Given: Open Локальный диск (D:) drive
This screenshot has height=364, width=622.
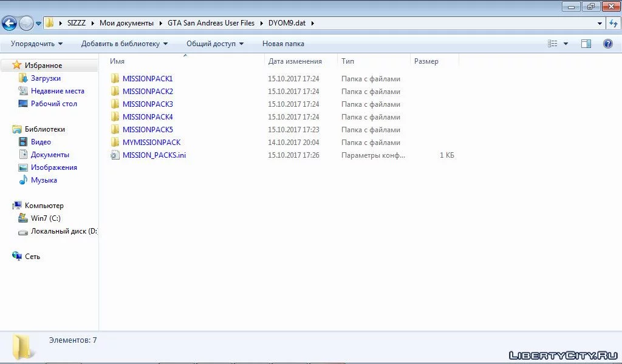Looking at the screenshot, I should (x=64, y=231).
